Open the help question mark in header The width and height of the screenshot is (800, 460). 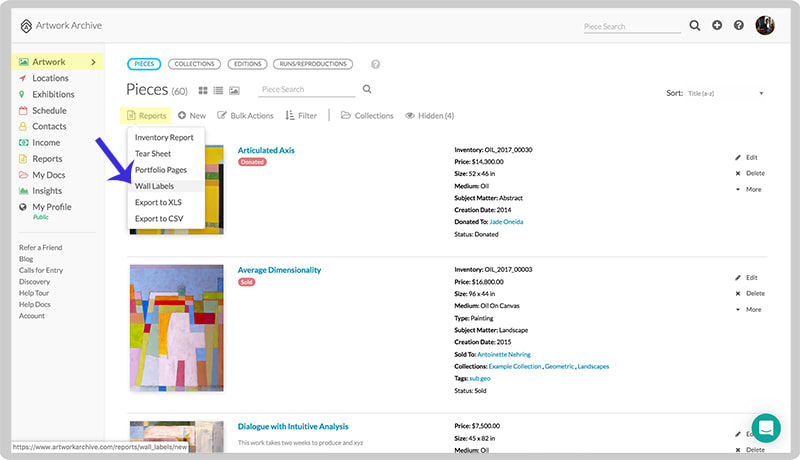pyautogui.click(x=739, y=25)
